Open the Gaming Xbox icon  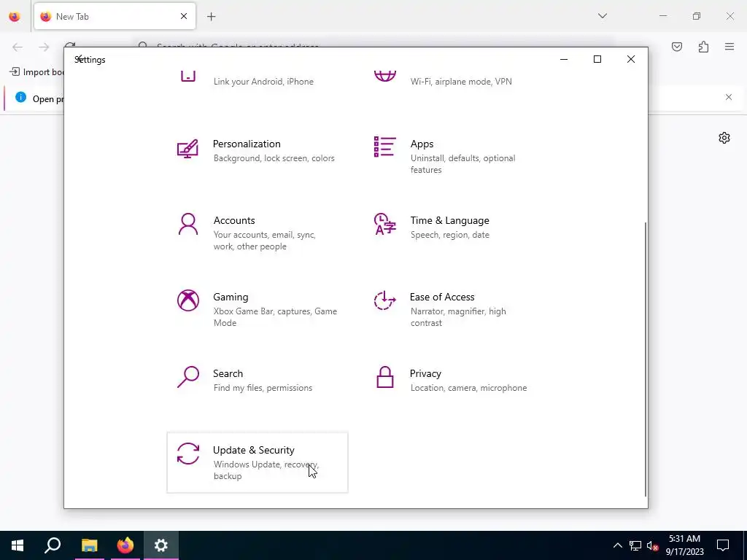coord(187,300)
